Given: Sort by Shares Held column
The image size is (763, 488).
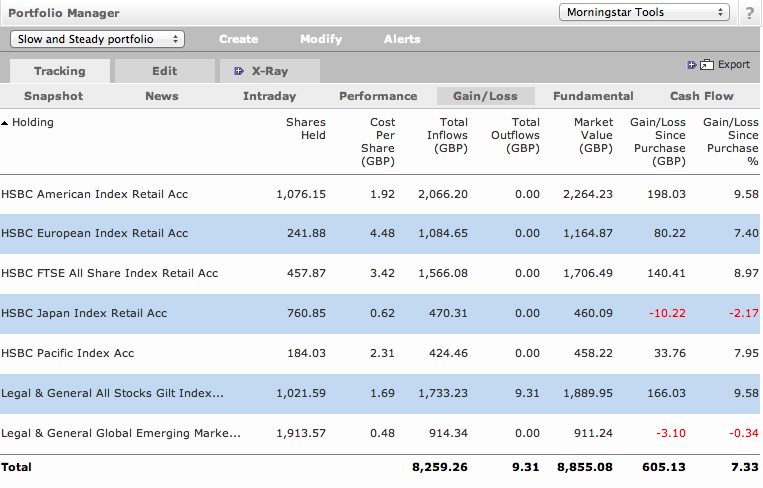Looking at the screenshot, I should 306,129.
